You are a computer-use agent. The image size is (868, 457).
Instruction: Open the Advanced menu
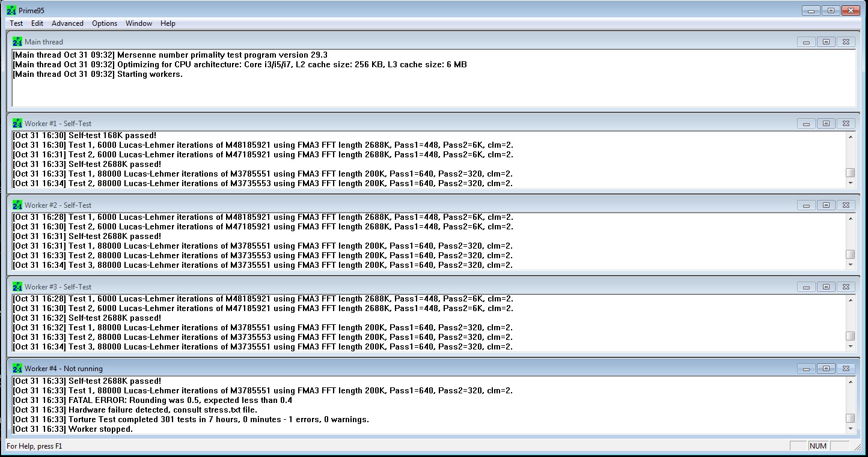pos(67,23)
